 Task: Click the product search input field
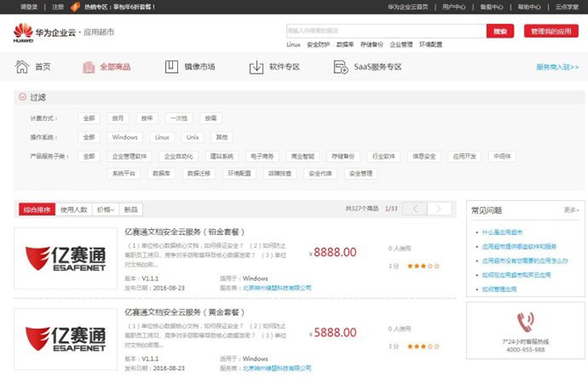pos(385,31)
